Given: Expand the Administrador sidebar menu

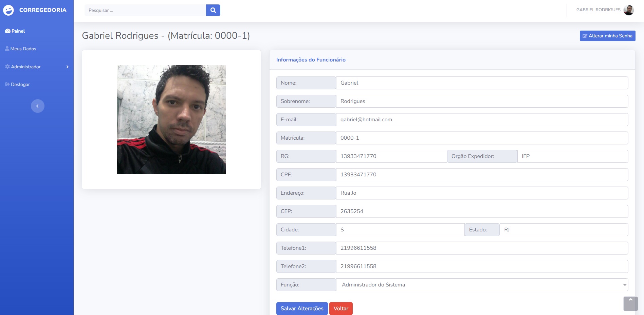Looking at the screenshot, I should pos(37,67).
